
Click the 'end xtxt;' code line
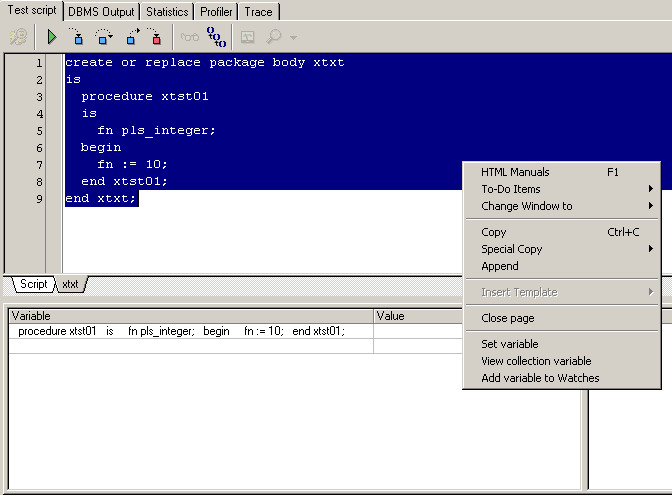(101, 198)
